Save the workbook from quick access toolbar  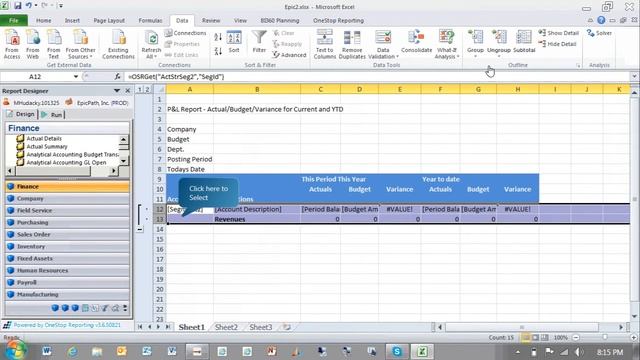point(18,6)
